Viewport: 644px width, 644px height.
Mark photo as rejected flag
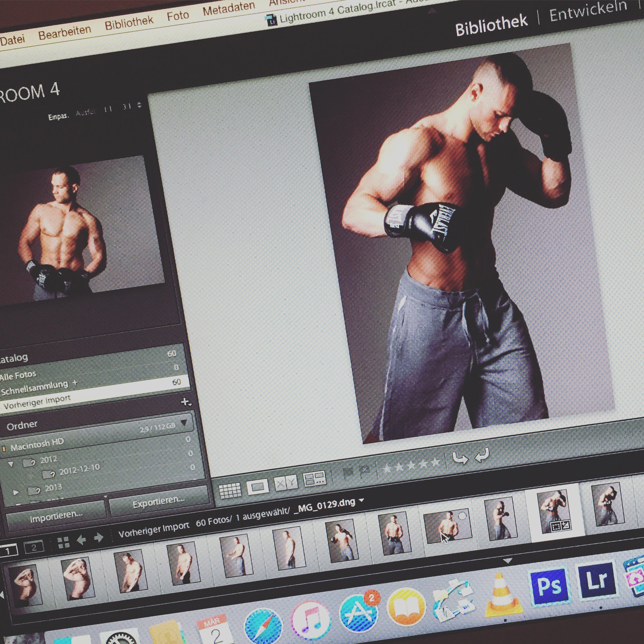coord(365,471)
